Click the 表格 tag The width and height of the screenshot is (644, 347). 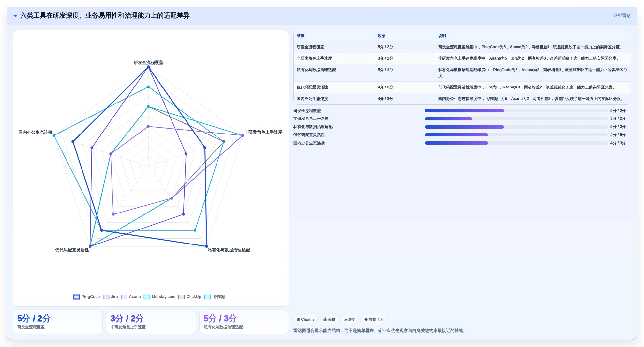click(x=329, y=320)
